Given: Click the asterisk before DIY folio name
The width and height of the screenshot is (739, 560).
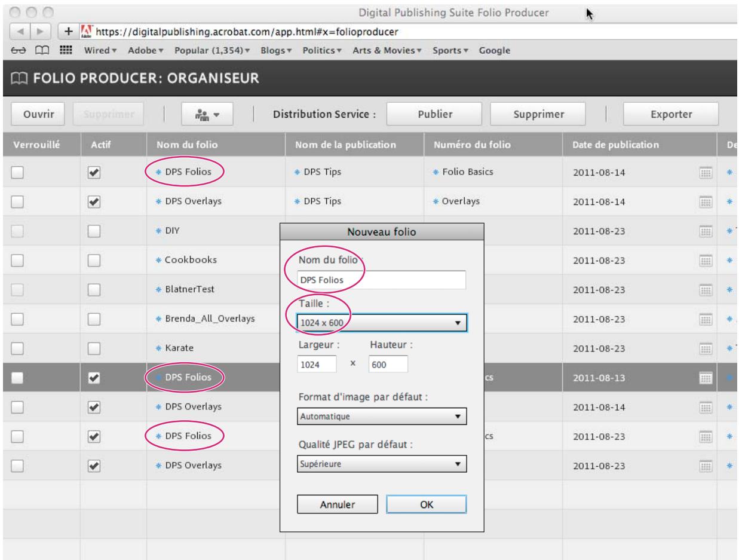Looking at the screenshot, I should point(158,231).
